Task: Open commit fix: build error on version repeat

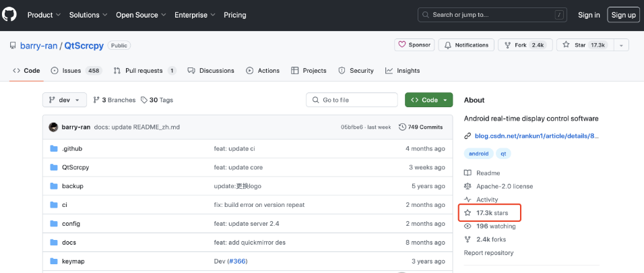Action: click(x=259, y=205)
